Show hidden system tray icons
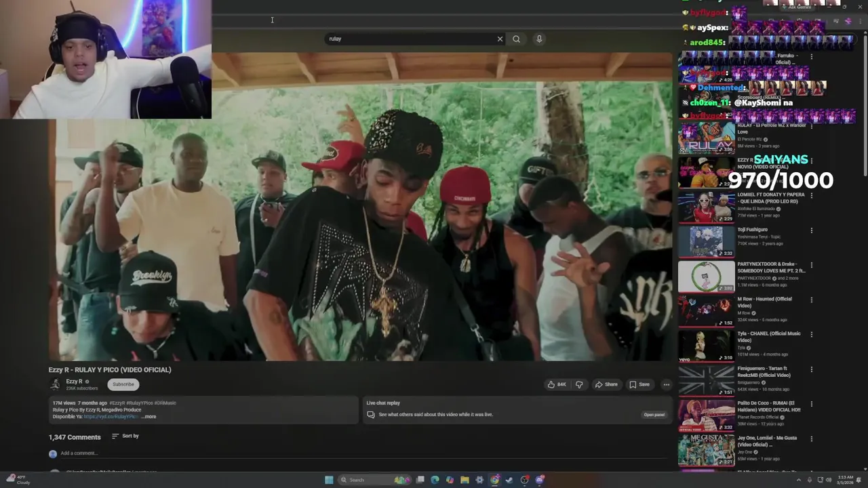 click(x=800, y=480)
